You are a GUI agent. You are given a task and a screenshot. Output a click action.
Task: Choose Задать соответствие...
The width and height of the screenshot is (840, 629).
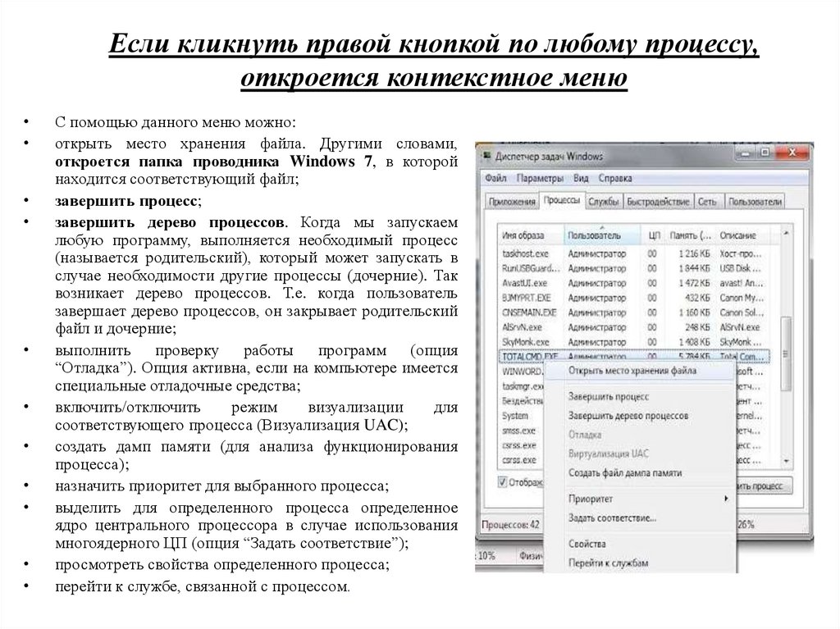[638, 517]
